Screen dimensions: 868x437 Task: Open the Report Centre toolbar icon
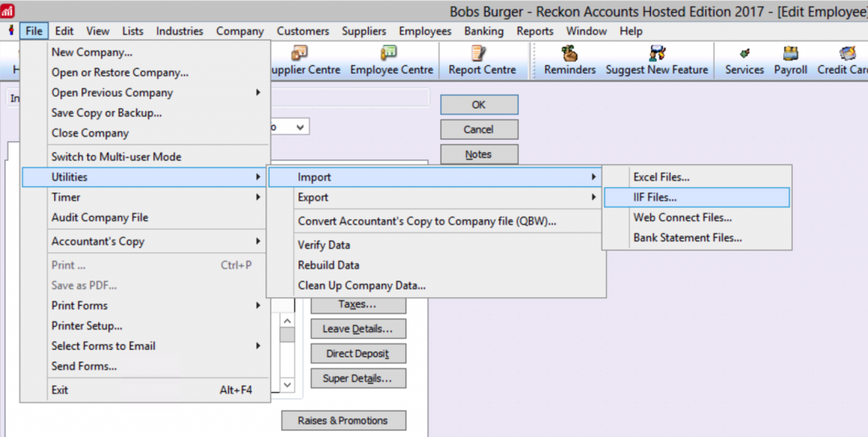[x=478, y=53]
